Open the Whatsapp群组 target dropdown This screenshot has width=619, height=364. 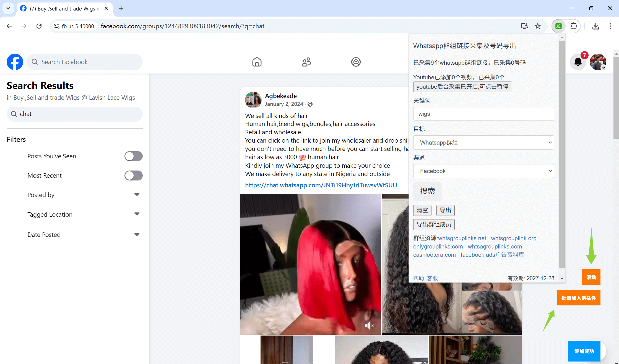pos(483,143)
